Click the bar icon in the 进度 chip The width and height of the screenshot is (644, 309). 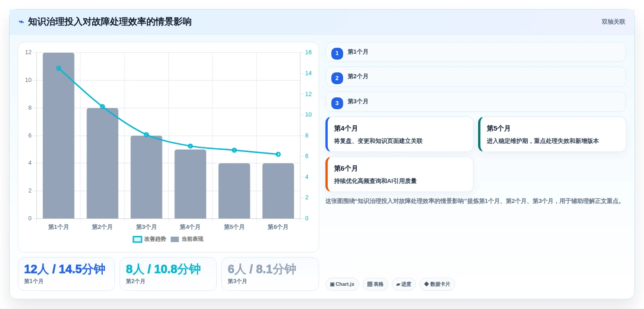coord(398,284)
